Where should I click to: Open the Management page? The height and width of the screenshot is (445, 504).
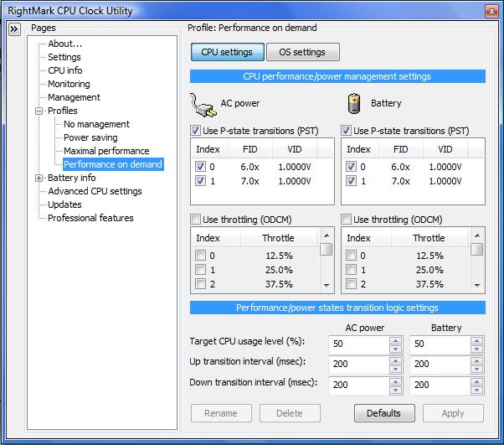(74, 97)
